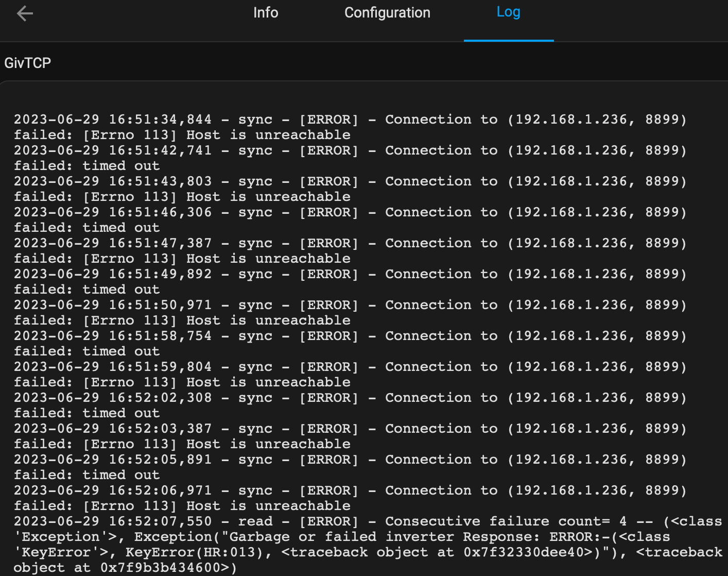Viewport: 728px width, 576px height.
Task: Open the Configuration tab
Action: click(387, 13)
